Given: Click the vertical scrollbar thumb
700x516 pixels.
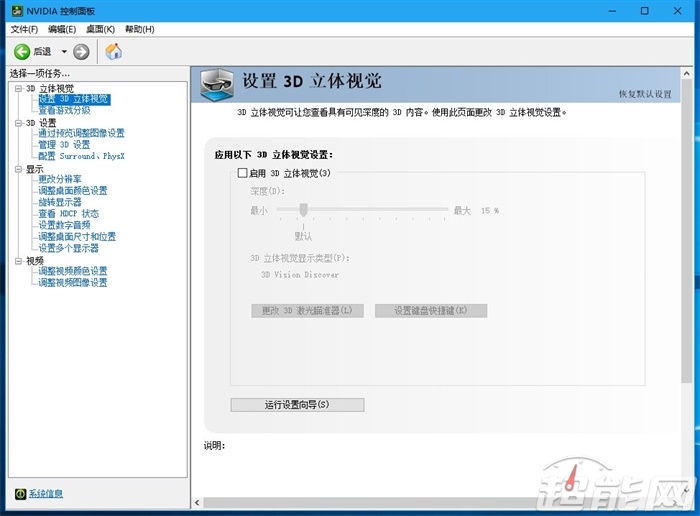Looking at the screenshot, I should pyautogui.click(x=687, y=231).
